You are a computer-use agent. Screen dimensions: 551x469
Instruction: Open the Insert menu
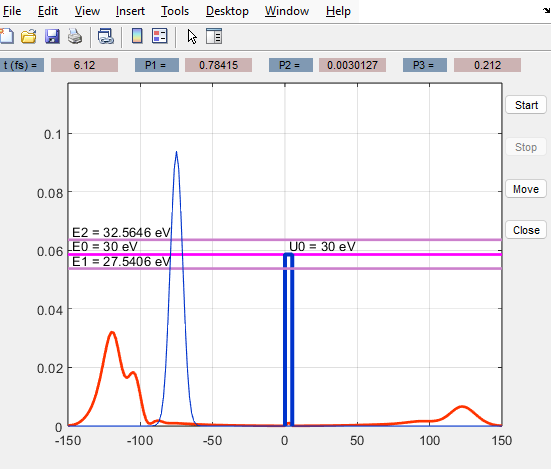[130, 11]
